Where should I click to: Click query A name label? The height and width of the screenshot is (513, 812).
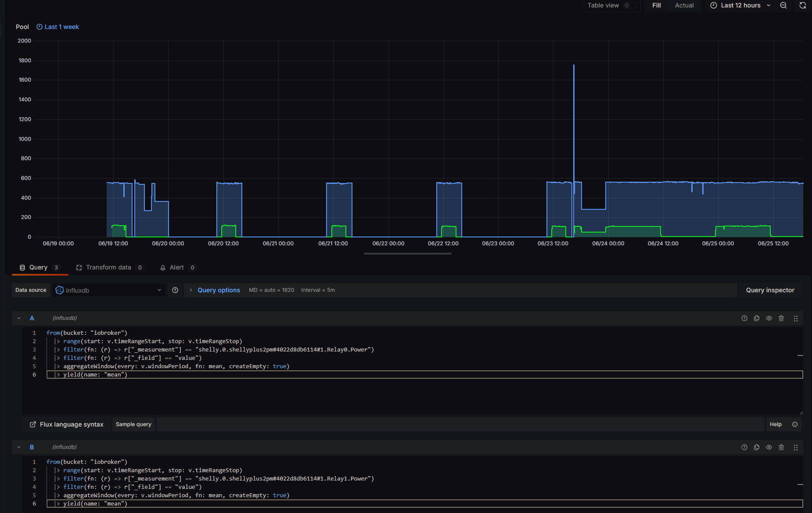[x=32, y=318]
